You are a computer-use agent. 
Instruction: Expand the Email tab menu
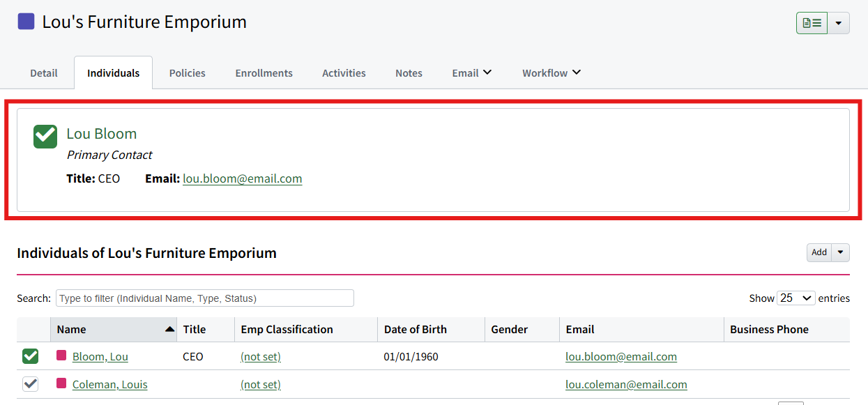(x=472, y=73)
